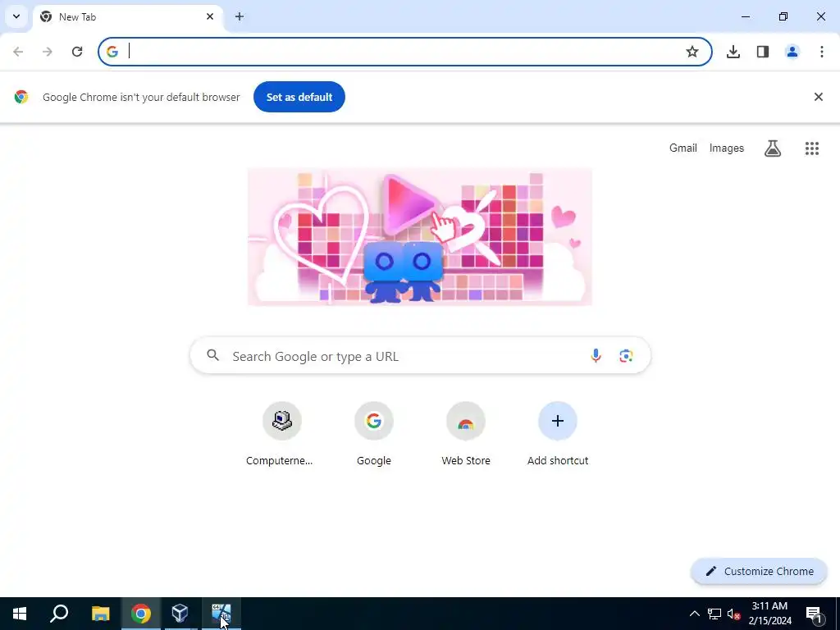Open the Chrome downloads icon

click(x=733, y=52)
